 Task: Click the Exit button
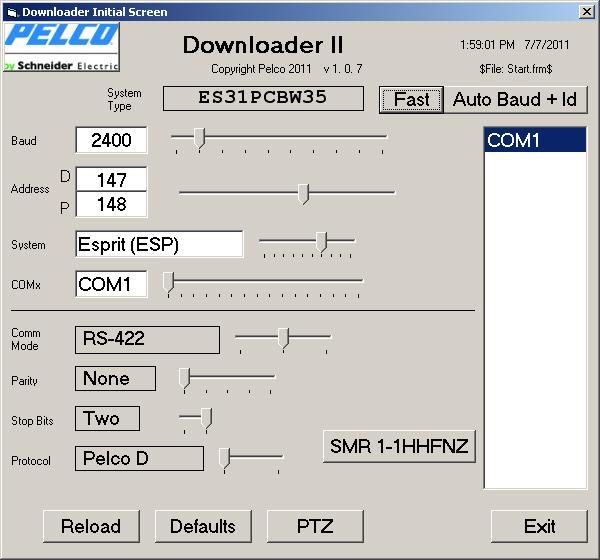tap(539, 526)
